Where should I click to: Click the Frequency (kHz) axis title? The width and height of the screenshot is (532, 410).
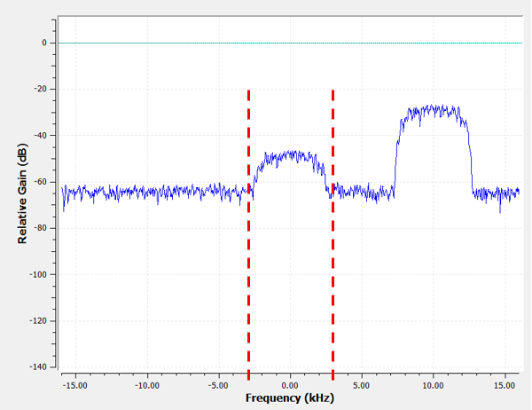point(290,399)
